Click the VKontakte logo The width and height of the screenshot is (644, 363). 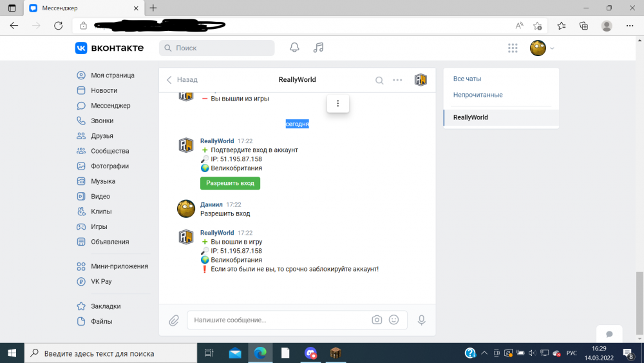tap(109, 48)
